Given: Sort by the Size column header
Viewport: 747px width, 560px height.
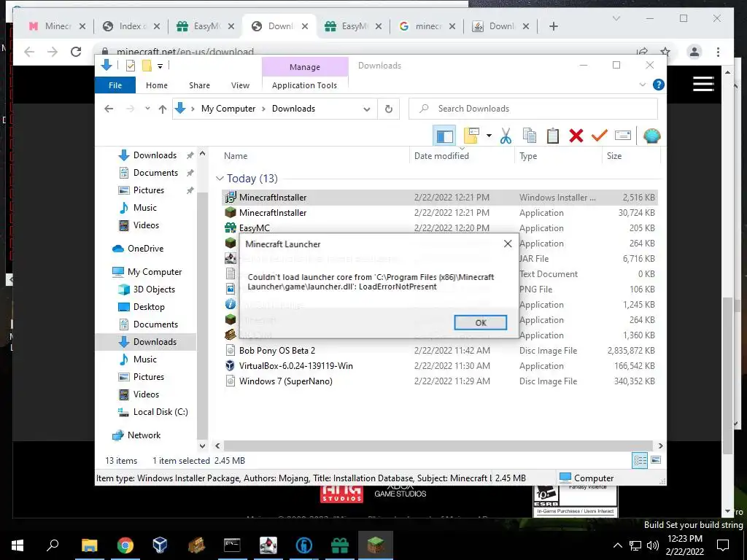Looking at the screenshot, I should 614,156.
